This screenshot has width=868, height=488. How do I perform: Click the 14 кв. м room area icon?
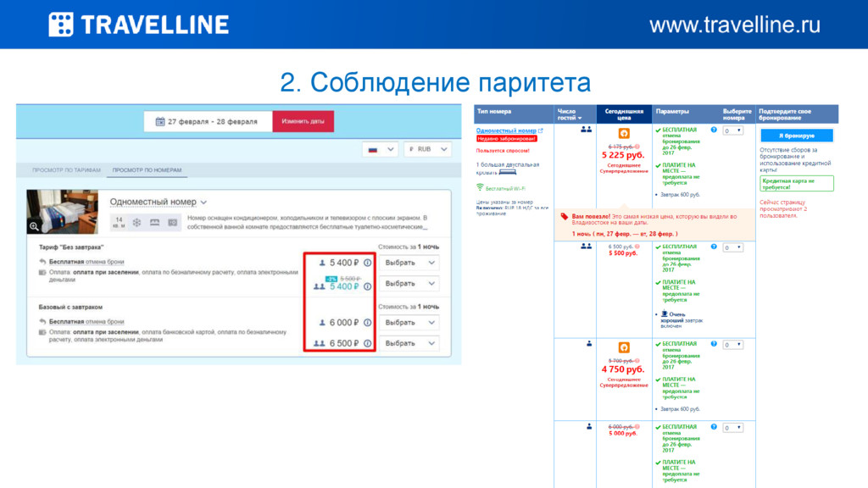pyautogui.click(x=119, y=222)
